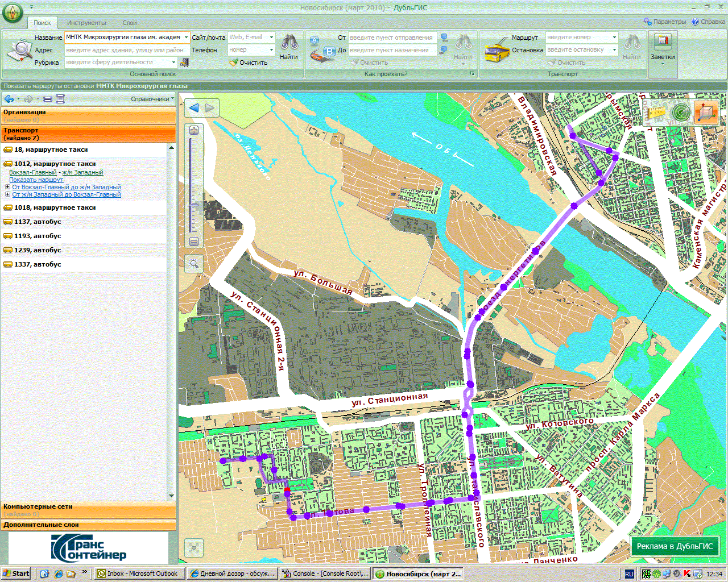Viewport: 728px width, 582px height.
Task: Click the map zoom-in plus button
Action: tap(194, 130)
